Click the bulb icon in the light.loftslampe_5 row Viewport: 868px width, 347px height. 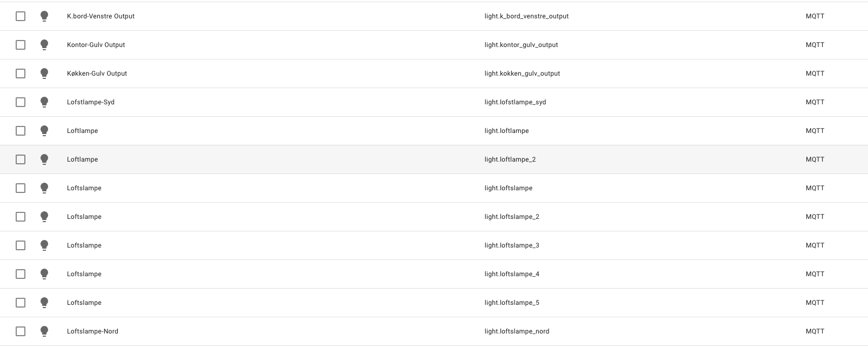click(44, 303)
